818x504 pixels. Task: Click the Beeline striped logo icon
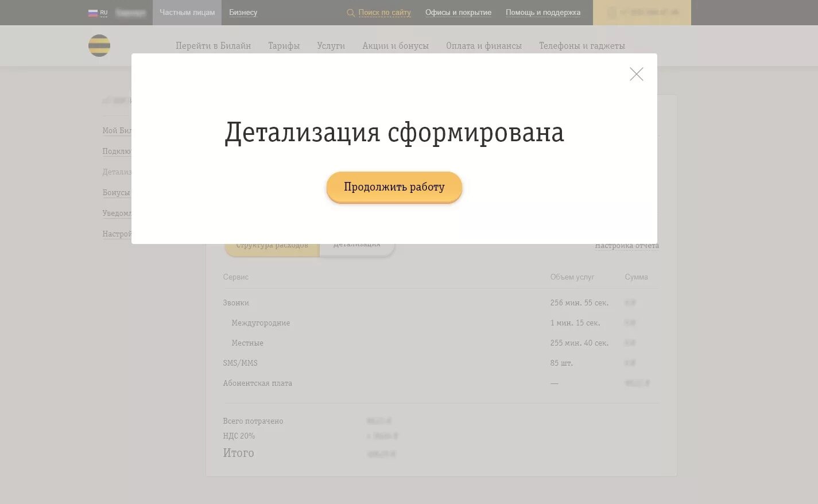pos(99,45)
